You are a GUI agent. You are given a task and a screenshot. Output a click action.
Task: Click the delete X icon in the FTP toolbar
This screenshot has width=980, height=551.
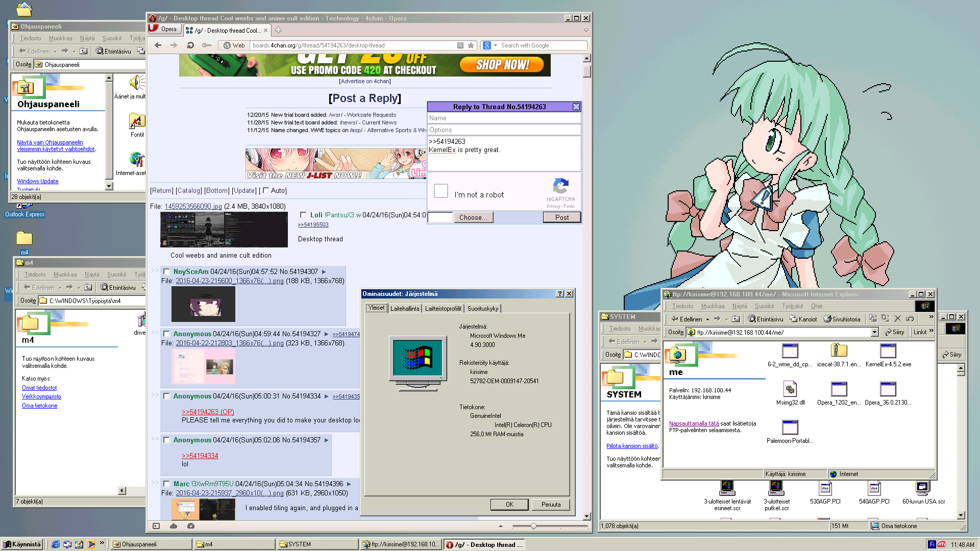[897, 318]
